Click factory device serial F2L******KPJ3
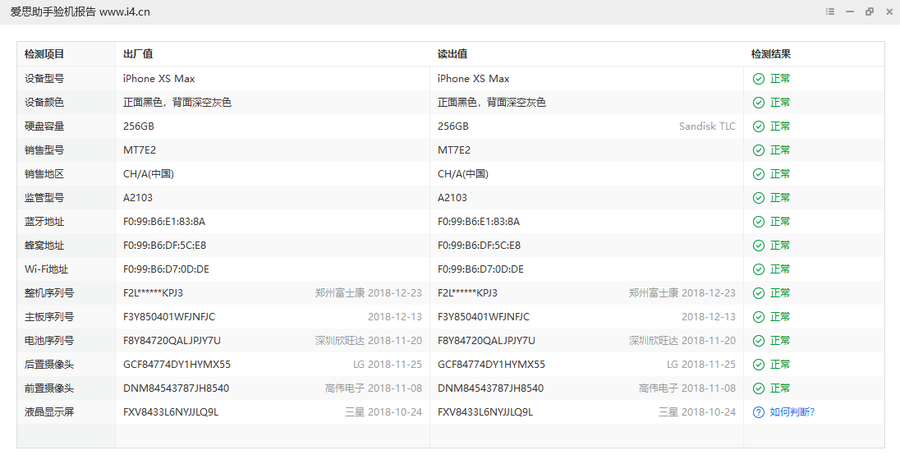The image size is (900, 455). pos(153,293)
